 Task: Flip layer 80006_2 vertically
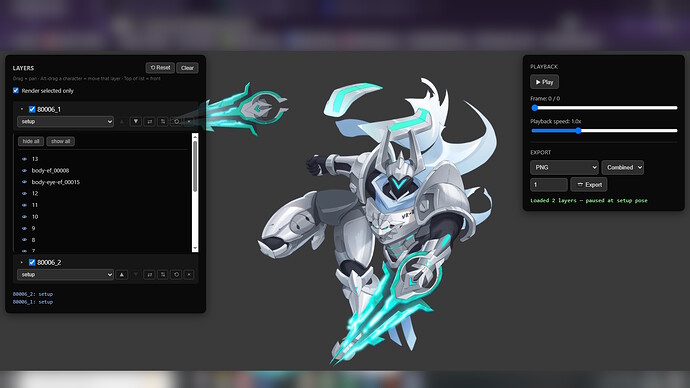(x=163, y=275)
